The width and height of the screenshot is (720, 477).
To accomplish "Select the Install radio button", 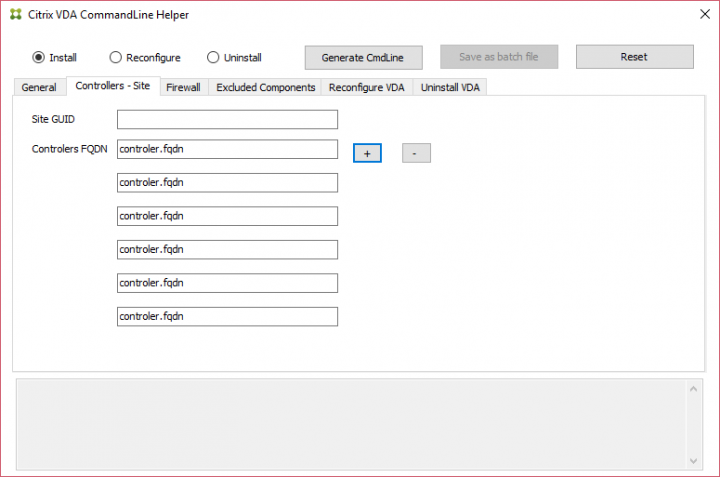I will 39,57.
